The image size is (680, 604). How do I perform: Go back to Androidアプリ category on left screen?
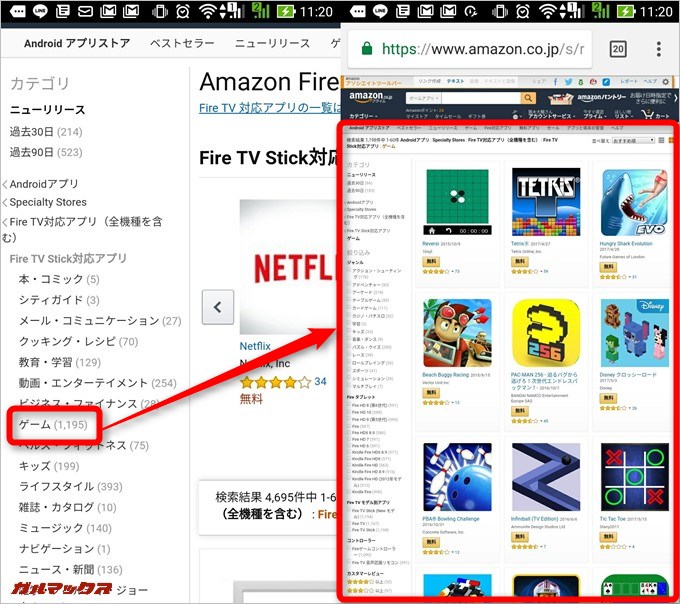44,184
